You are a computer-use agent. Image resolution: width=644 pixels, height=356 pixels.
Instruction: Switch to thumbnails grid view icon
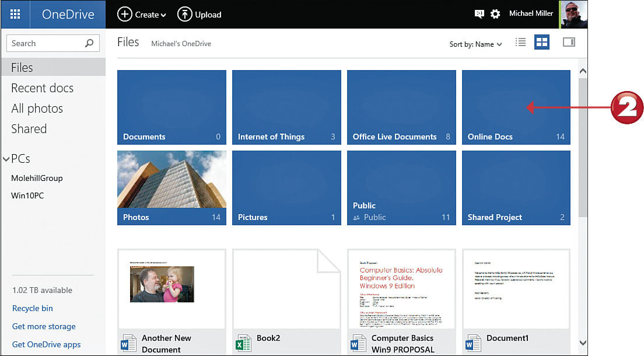click(x=542, y=42)
